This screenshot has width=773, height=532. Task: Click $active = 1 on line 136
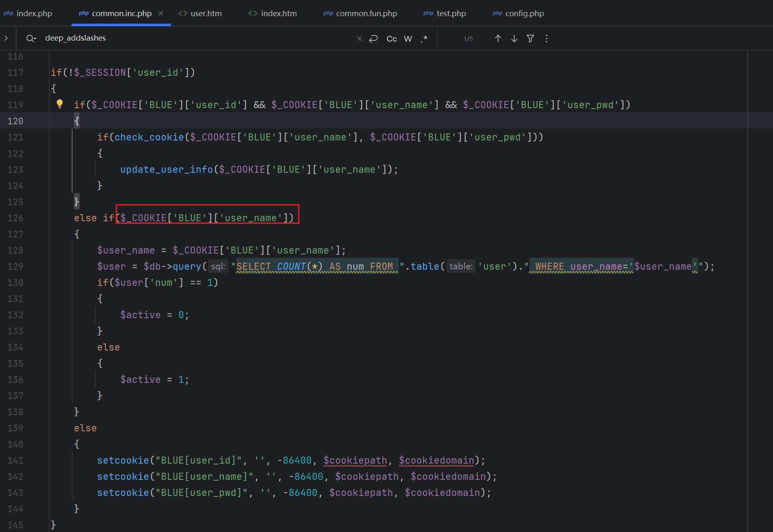point(155,380)
